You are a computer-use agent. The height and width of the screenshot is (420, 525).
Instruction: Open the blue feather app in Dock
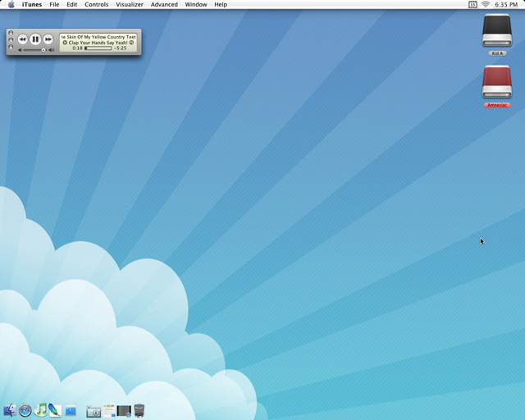[55, 410]
